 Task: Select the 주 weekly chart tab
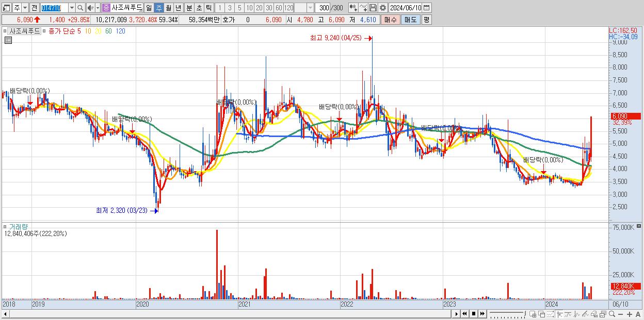pos(158,8)
